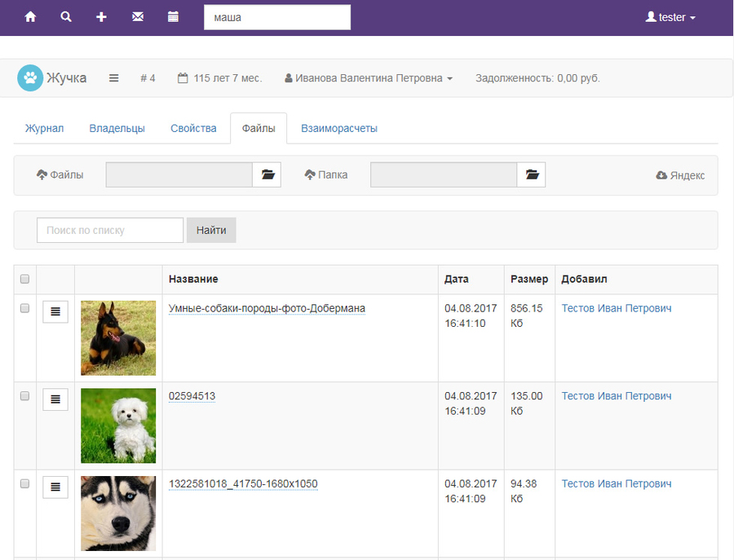Open the husky dog thumbnail
This screenshot has width=734, height=560.
[x=118, y=514]
